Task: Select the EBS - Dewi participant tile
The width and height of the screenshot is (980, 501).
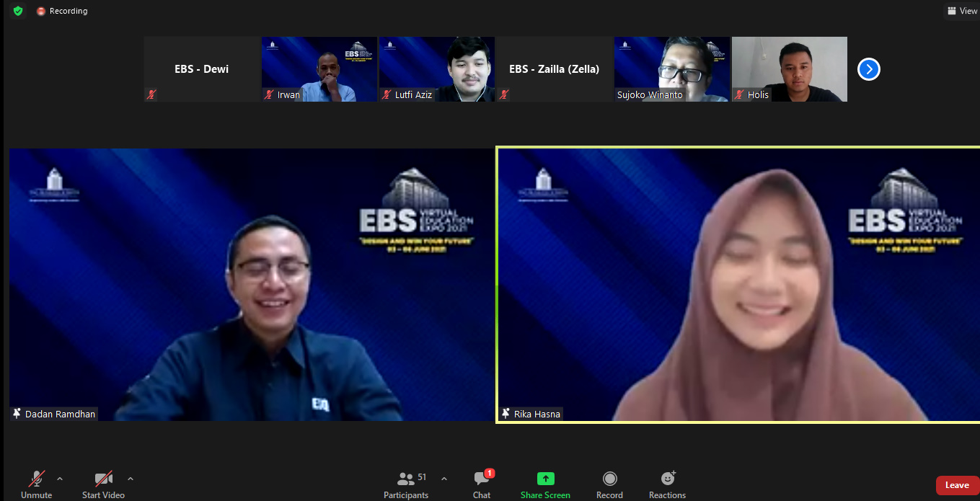Action: click(202, 69)
